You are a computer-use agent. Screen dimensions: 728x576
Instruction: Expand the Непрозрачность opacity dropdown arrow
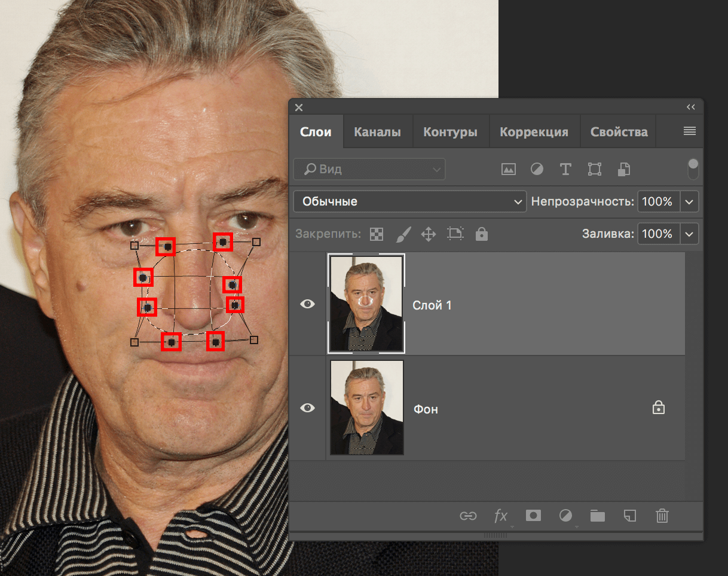[689, 202]
